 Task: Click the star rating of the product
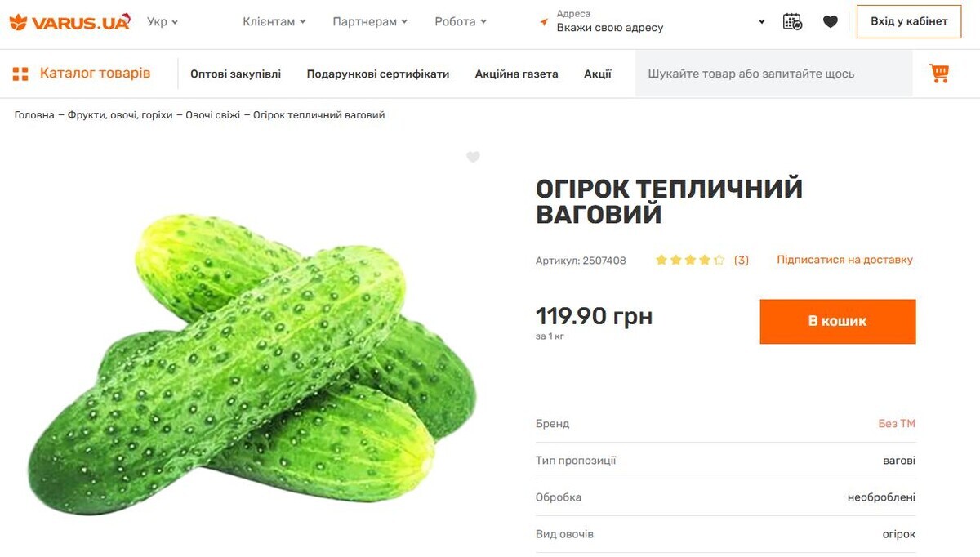[x=690, y=261]
